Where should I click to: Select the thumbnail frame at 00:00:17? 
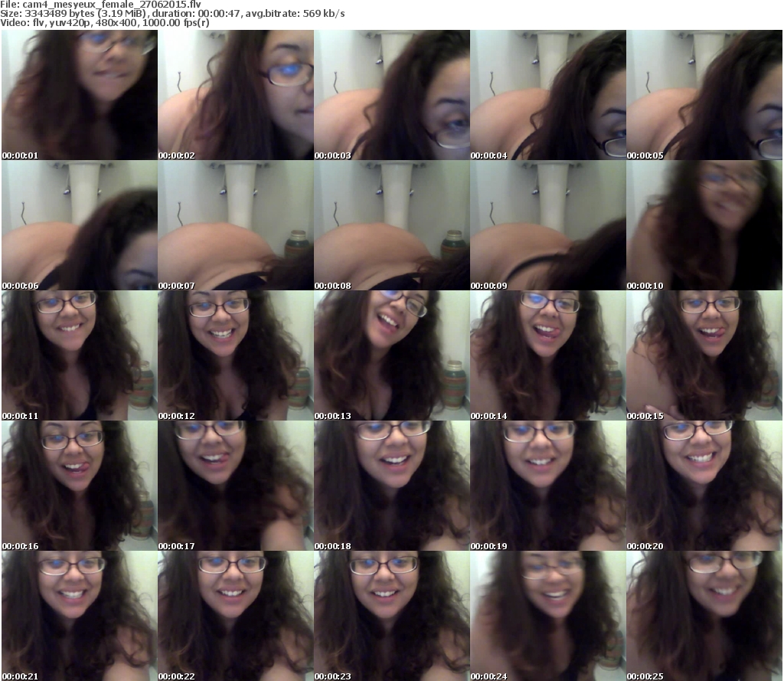236,486
